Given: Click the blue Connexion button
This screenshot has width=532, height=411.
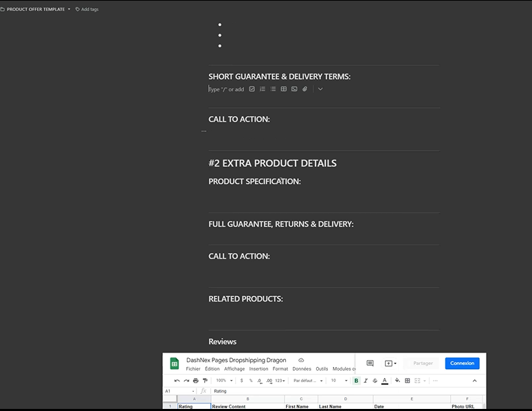Looking at the screenshot, I should point(462,363).
